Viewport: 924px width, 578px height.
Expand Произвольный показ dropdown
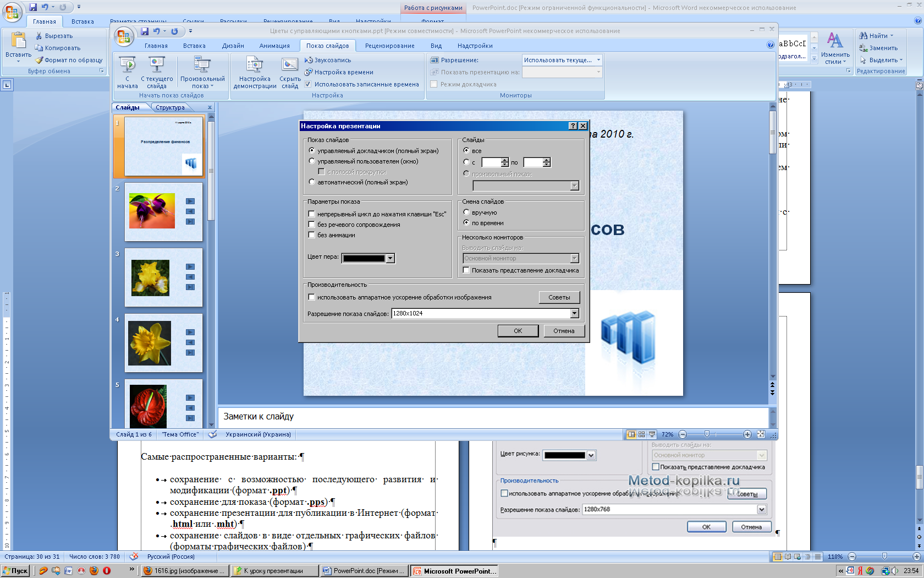pos(202,72)
